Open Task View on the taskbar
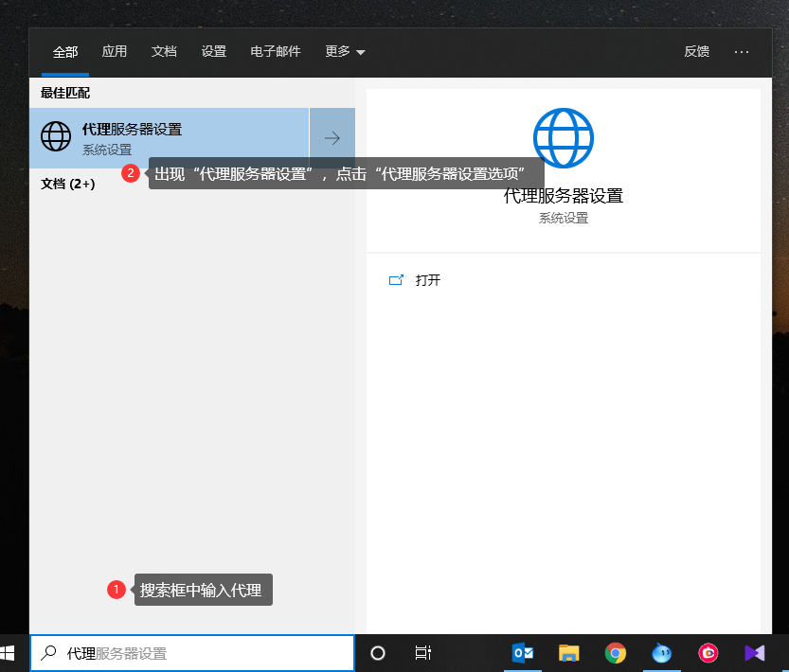 click(423, 653)
